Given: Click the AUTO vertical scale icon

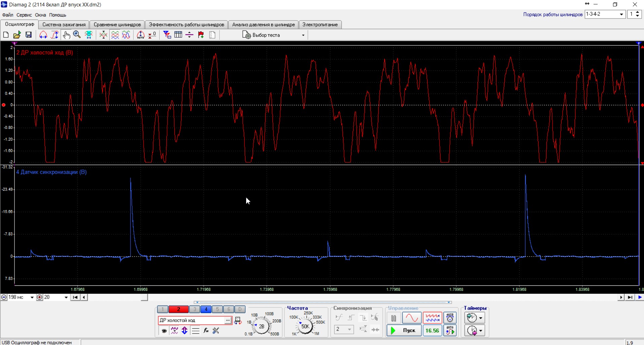Looking at the screenshot, I should [141, 35].
